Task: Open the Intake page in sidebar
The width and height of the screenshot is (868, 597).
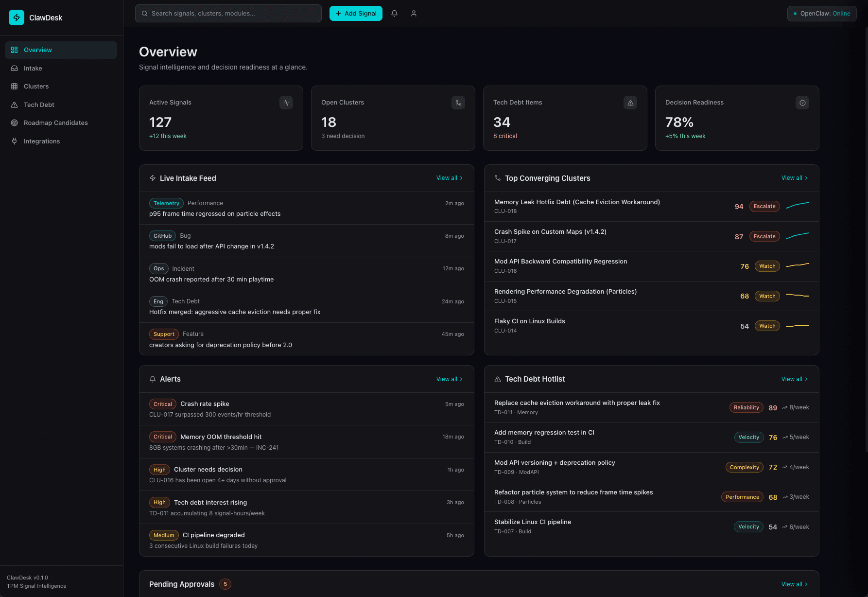Action: tap(33, 69)
